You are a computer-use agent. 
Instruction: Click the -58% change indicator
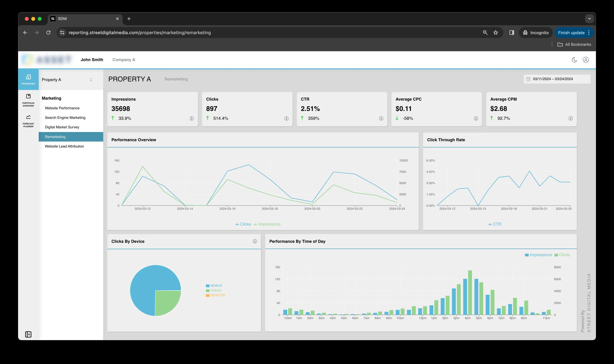click(x=408, y=118)
